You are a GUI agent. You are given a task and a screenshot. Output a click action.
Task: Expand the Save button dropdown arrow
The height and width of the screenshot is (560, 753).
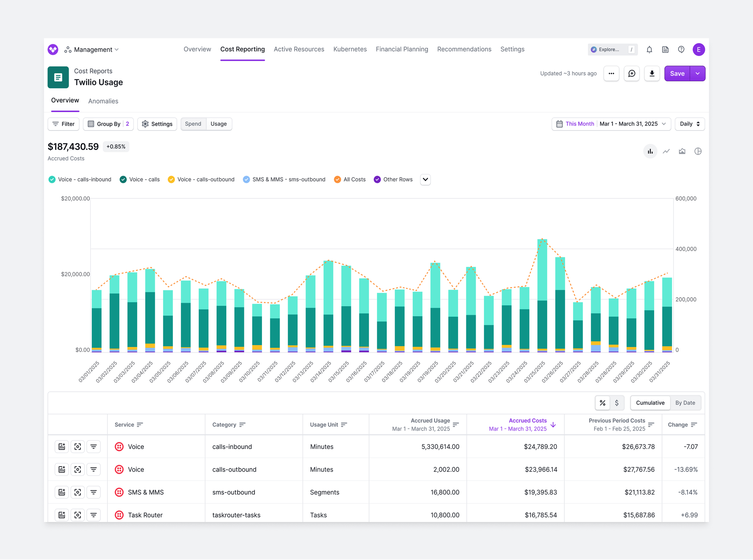pyautogui.click(x=697, y=74)
